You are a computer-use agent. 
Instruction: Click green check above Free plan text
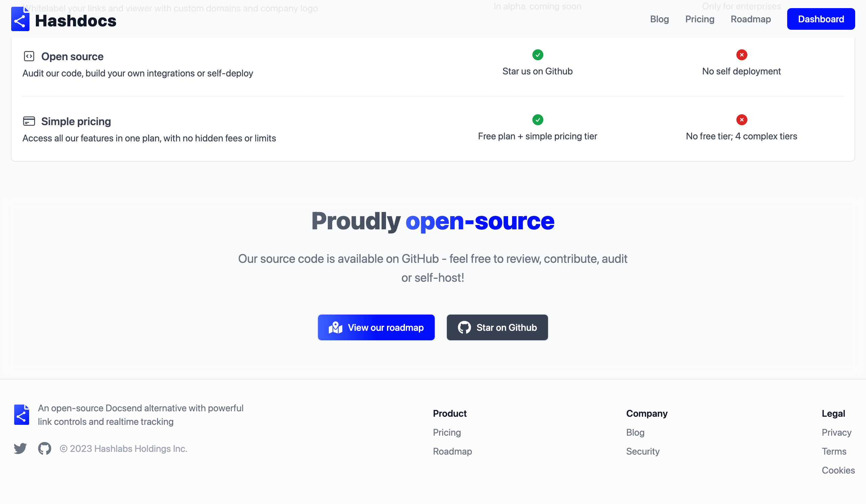(x=538, y=120)
